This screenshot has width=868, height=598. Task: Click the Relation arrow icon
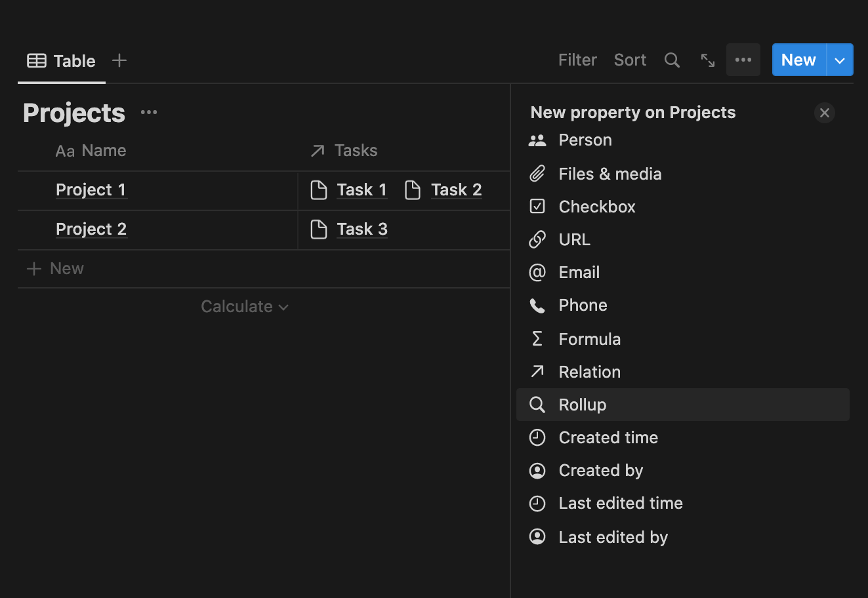tap(537, 371)
